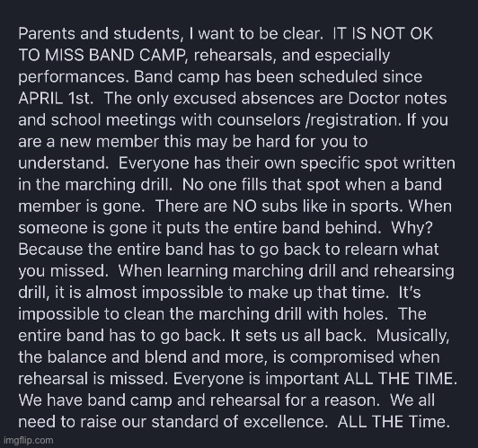Click the word 'performances.'
Viewport: 478px width, 448px height.
[x=74, y=77]
